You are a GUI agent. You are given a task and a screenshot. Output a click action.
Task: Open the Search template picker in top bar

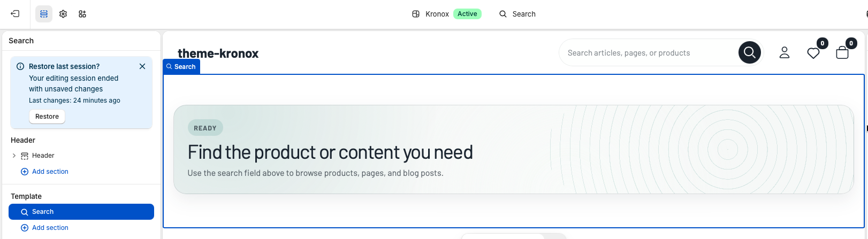click(x=517, y=14)
